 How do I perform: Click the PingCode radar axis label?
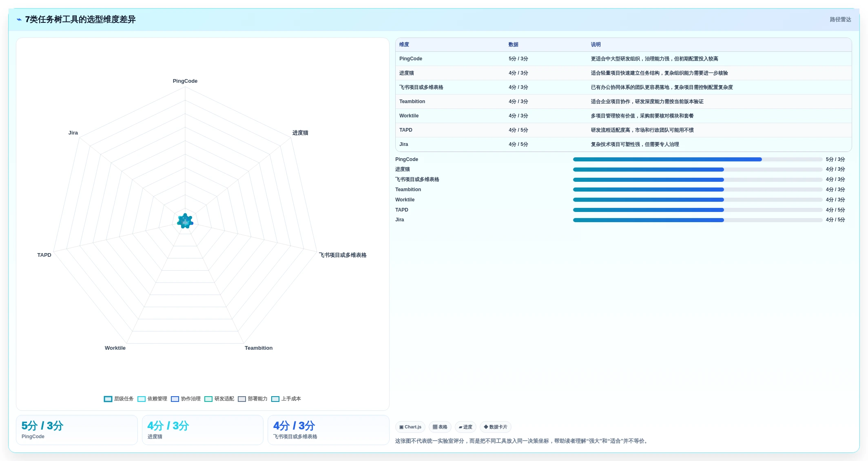point(185,81)
